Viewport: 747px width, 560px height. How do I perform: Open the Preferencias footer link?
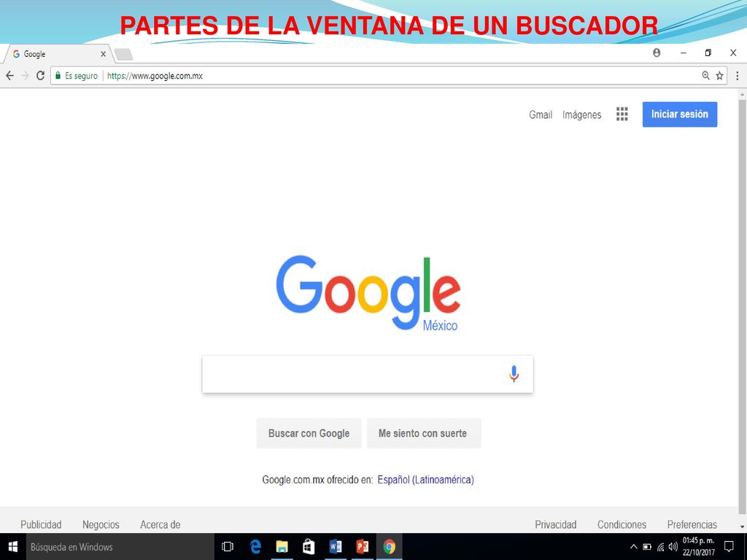click(692, 524)
